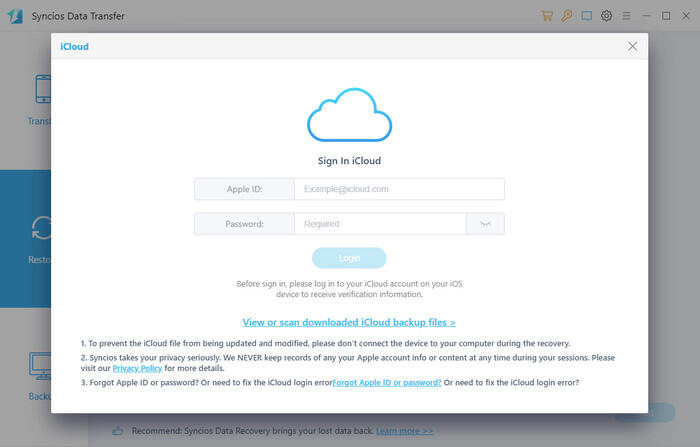Viewport: 700px width, 447px height.
Task: Click the thumbs-up recommend icon
Action: [117, 431]
